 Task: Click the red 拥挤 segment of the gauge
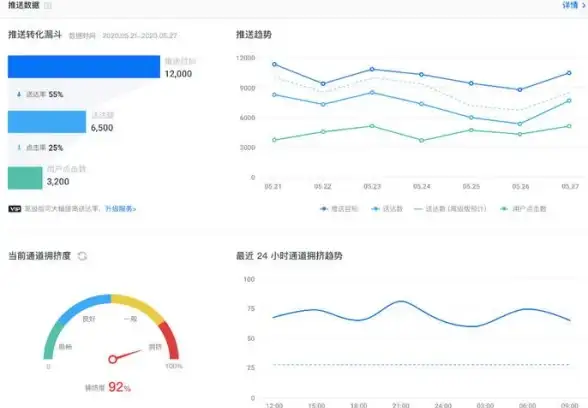click(170, 339)
